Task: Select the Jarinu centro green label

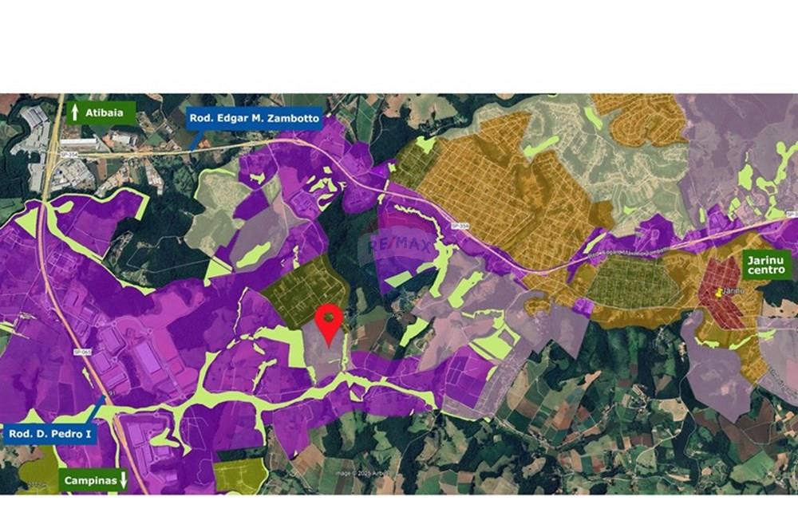Action: tap(766, 265)
